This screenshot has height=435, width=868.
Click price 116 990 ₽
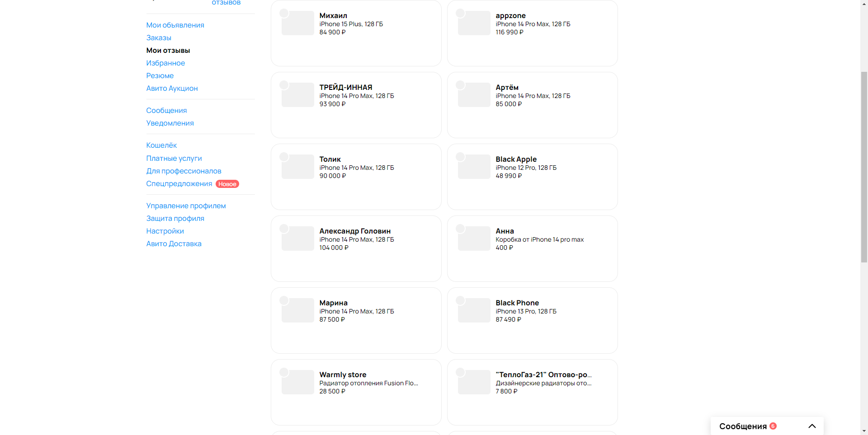509,33
